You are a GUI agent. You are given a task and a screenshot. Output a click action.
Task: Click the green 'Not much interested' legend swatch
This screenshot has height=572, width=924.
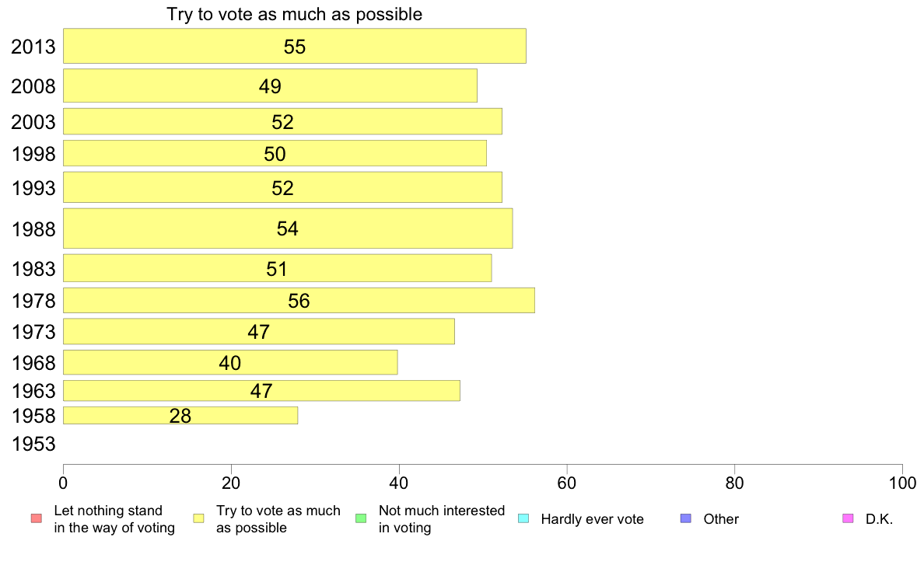[x=361, y=518]
